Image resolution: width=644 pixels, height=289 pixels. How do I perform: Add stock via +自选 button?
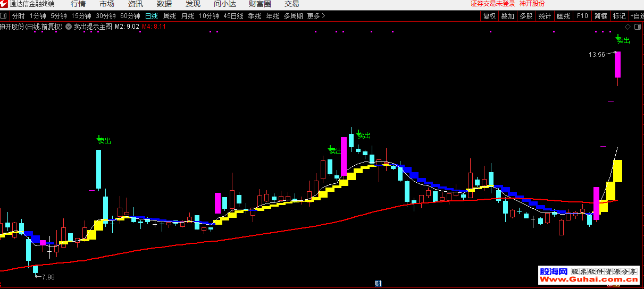coord(637,16)
